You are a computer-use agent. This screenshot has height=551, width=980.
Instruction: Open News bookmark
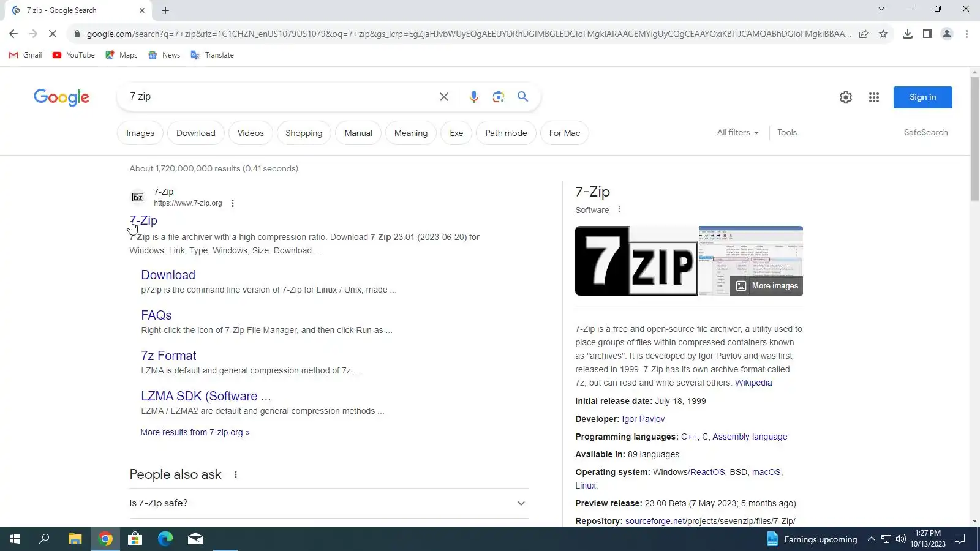click(164, 55)
